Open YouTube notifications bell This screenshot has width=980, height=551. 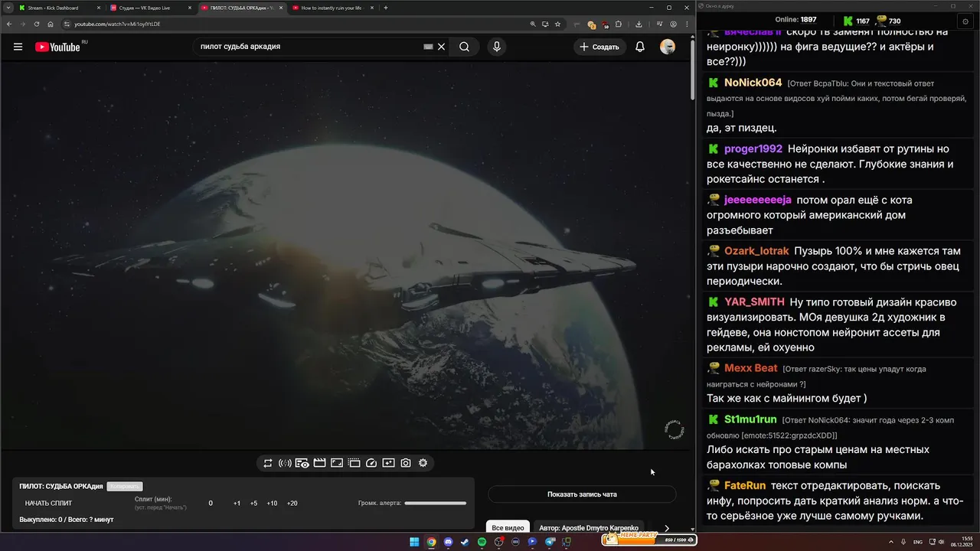[x=640, y=47]
